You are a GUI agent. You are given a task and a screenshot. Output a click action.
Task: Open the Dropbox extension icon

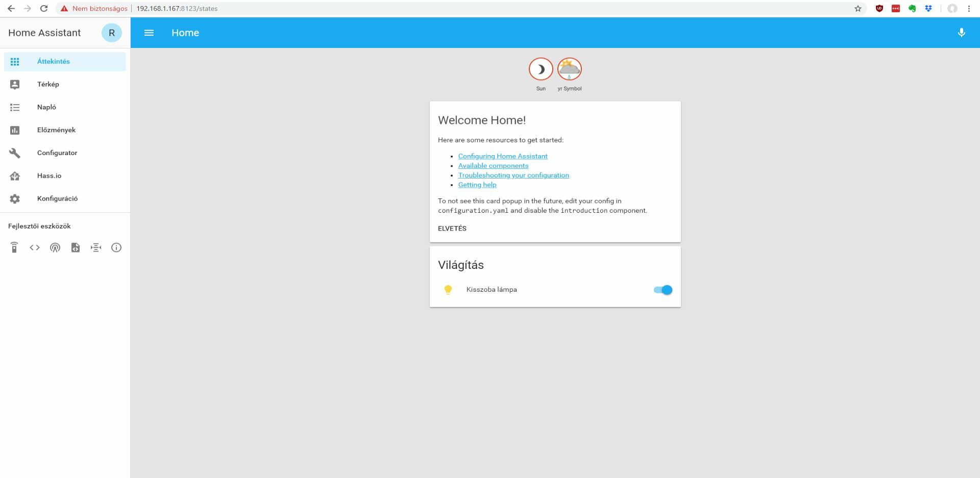[928, 9]
